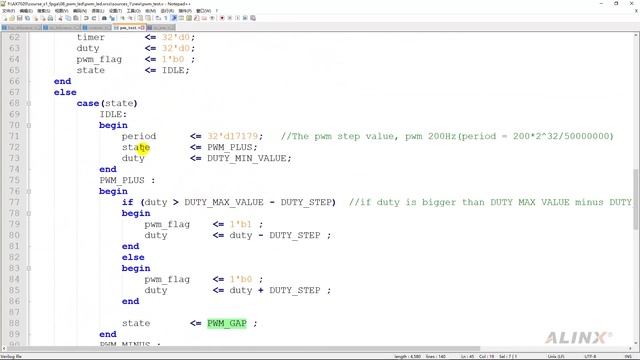Viewport: 640px width, 360px height.
Task: Click the Copy toolbar icon
Action: click(68, 18)
